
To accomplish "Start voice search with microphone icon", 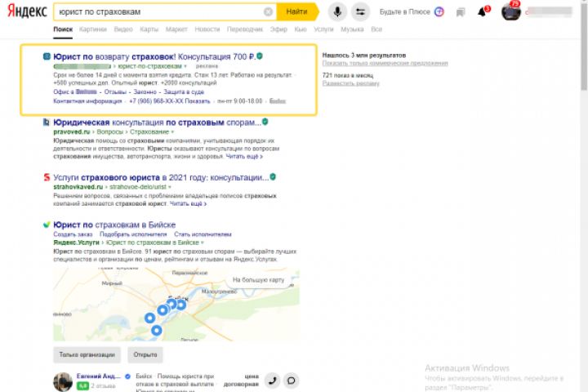I will [x=337, y=11].
